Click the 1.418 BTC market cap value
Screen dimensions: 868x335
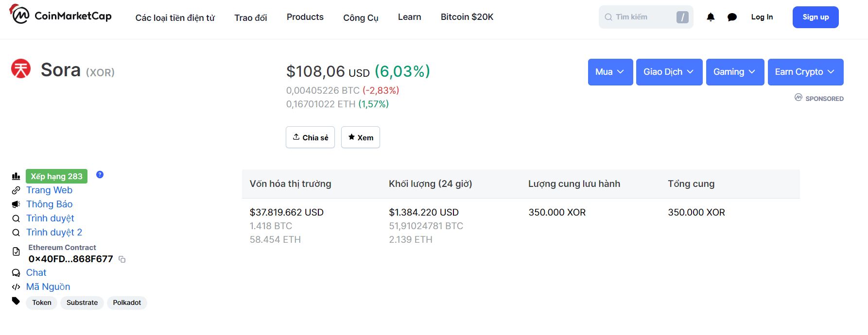coord(271,226)
